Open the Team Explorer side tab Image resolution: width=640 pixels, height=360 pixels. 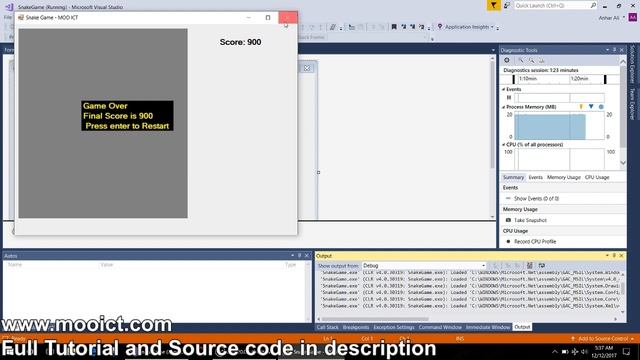[632, 104]
